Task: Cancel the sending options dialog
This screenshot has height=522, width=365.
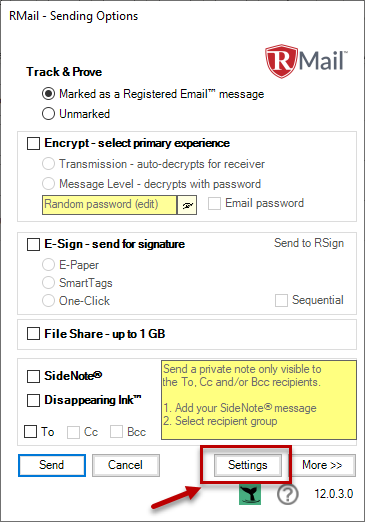Action: coord(126,465)
